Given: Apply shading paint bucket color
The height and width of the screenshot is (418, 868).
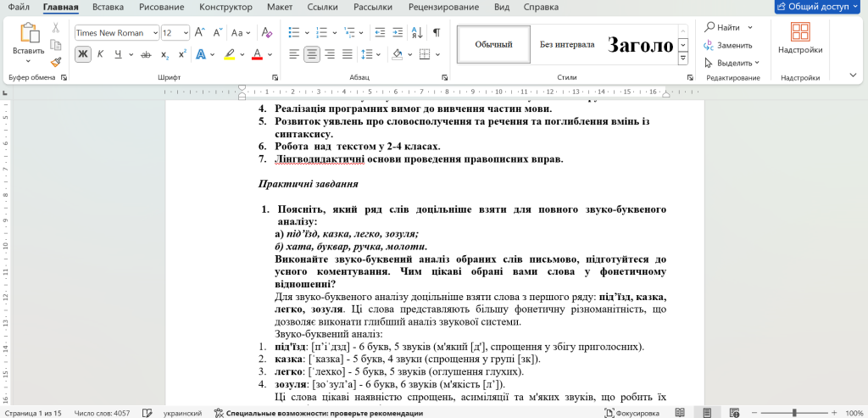Looking at the screenshot, I should pos(397,54).
